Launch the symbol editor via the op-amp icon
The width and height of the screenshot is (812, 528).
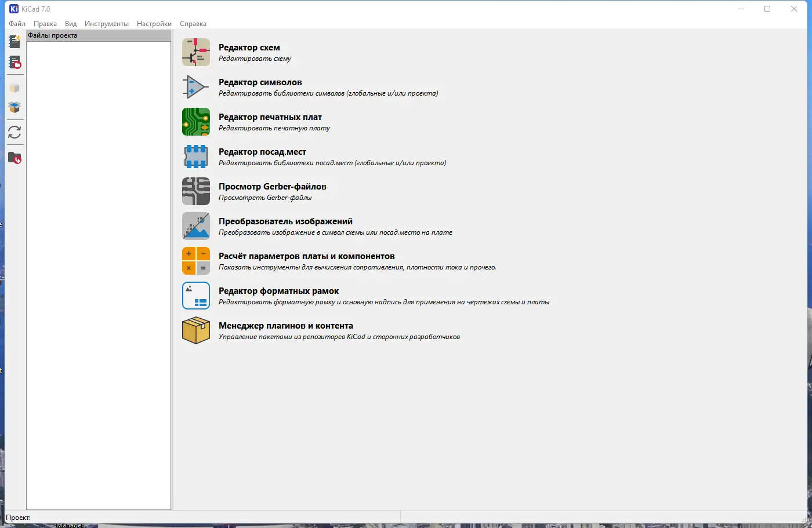coord(196,87)
